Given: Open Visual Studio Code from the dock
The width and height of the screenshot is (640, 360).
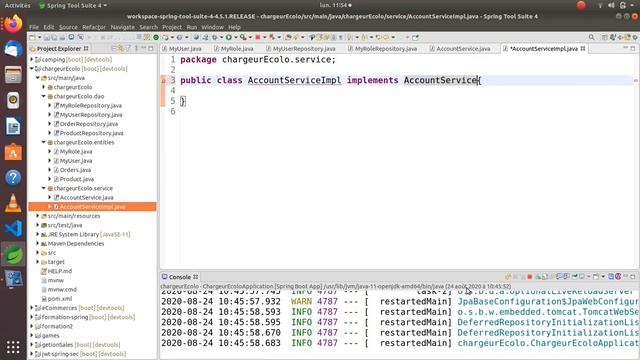Looking at the screenshot, I should pos(13,229).
